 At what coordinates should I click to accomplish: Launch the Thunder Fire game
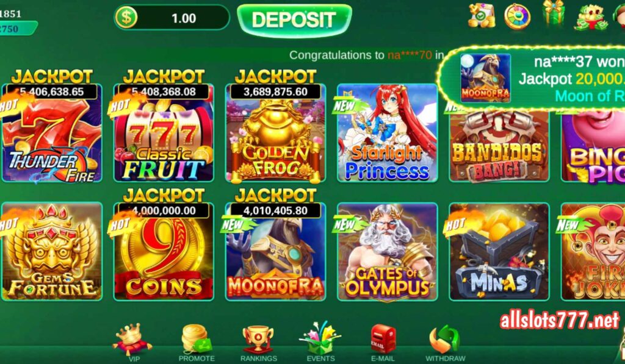52,133
